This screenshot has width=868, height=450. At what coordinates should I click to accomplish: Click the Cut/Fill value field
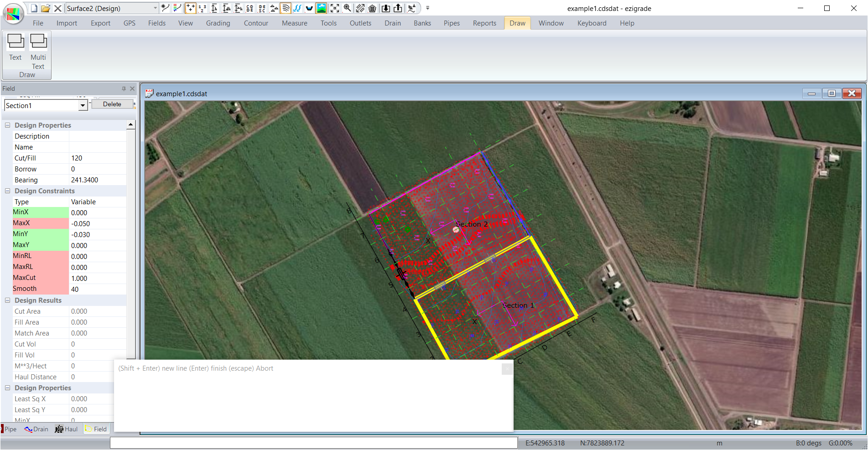(x=97, y=158)
